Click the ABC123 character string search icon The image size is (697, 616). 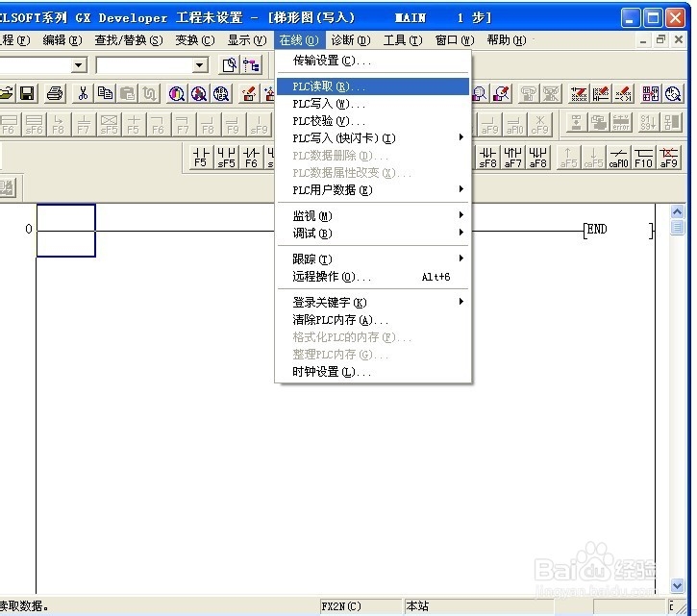pyautogui.click(x=221, y=93)
